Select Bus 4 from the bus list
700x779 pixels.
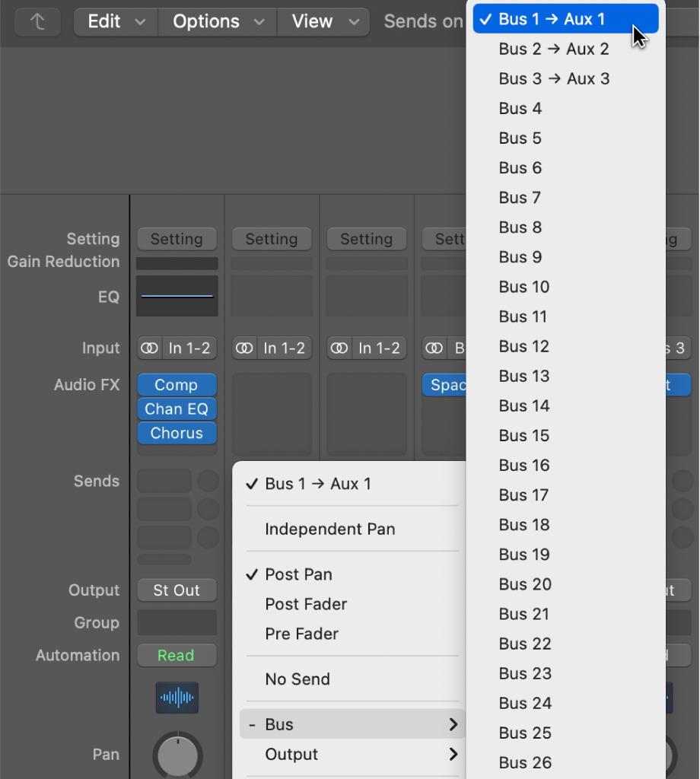pos(566,108)
